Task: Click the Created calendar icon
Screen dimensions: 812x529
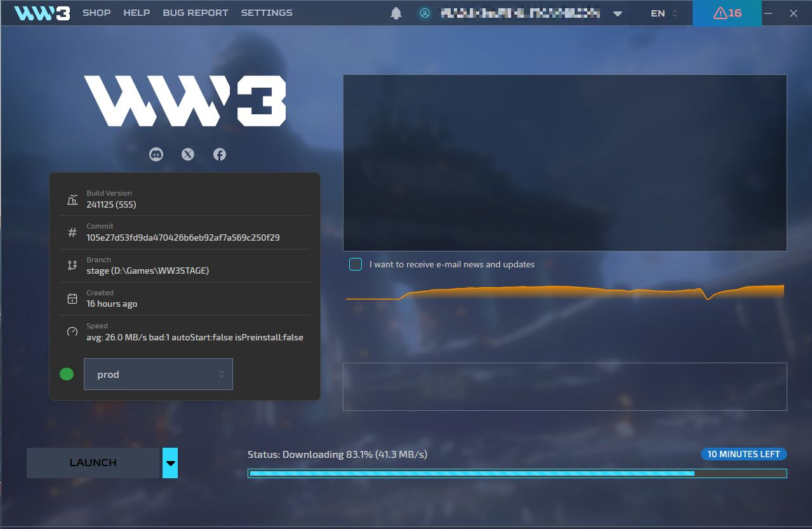Action: click(72, 298)
